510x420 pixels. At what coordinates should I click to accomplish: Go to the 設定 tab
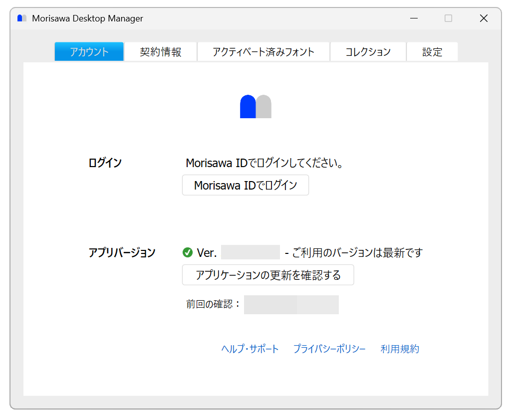432,52
